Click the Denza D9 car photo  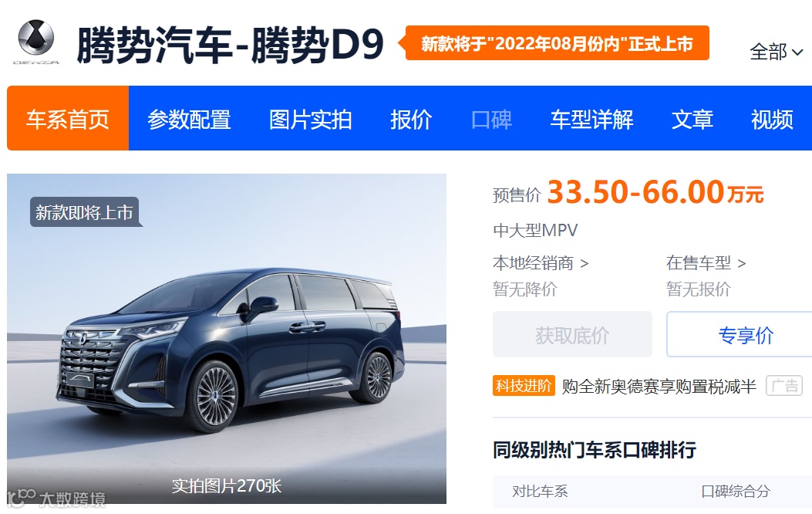227,338
